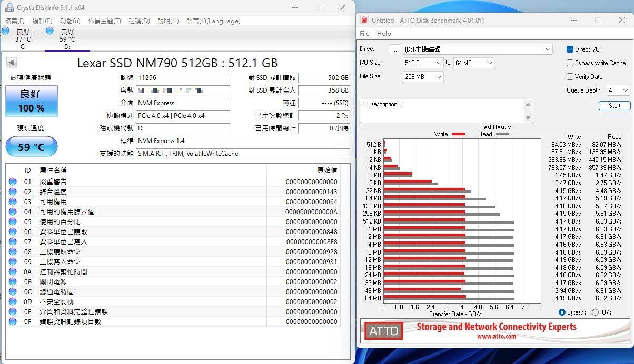Open the I/O Size minimum 512 B dropdown
The height and width of the screenshot is (364, 634).
(x=424, y=63)
